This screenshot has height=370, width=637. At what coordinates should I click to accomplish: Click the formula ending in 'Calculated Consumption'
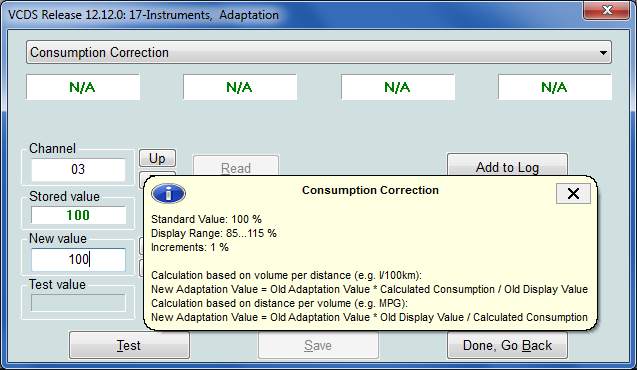tap(369, 317)
